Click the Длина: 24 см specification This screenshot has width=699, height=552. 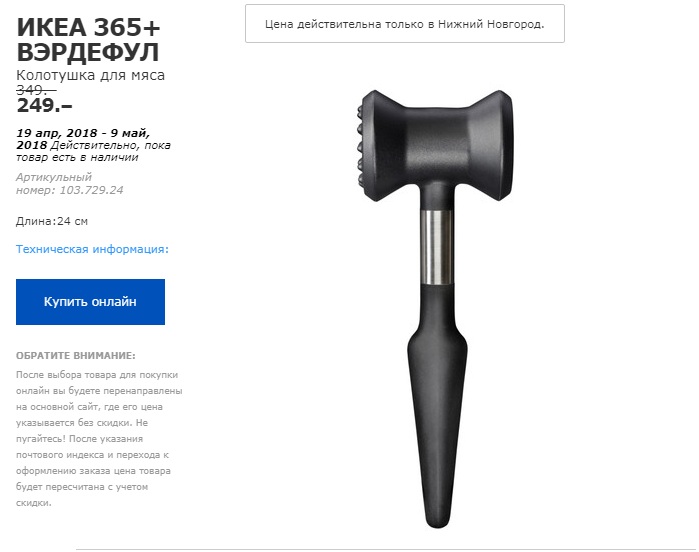pyautogui.click(x=52, y=221)
